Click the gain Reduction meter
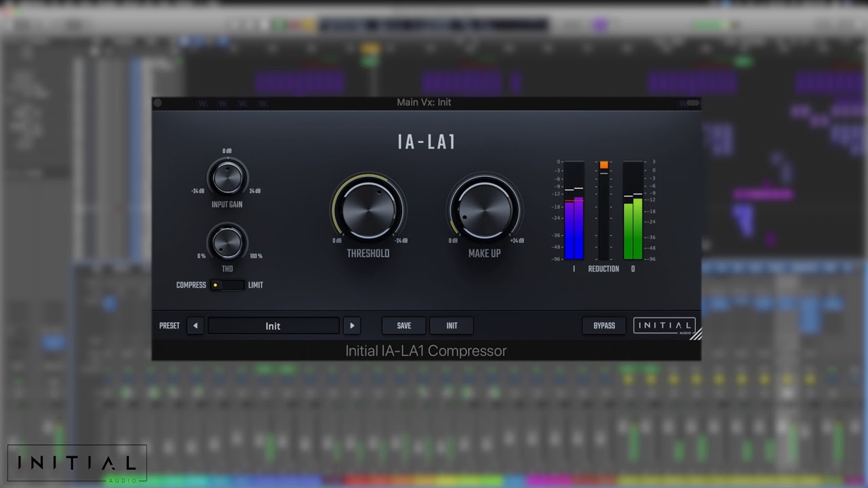Viewport: 868px width, 488px height. [x=604, y=210]
